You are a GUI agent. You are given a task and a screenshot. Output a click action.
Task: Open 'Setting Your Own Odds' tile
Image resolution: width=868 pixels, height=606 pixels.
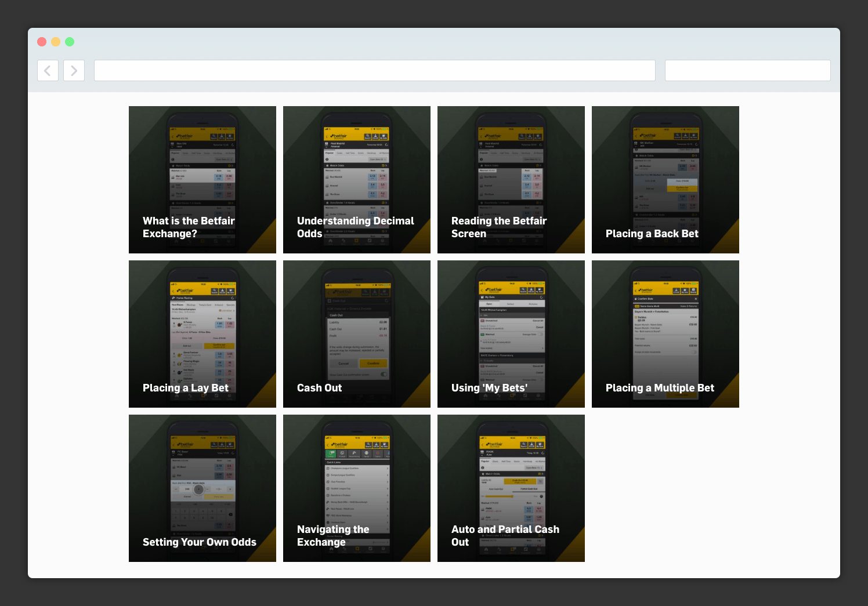[202, 488]
